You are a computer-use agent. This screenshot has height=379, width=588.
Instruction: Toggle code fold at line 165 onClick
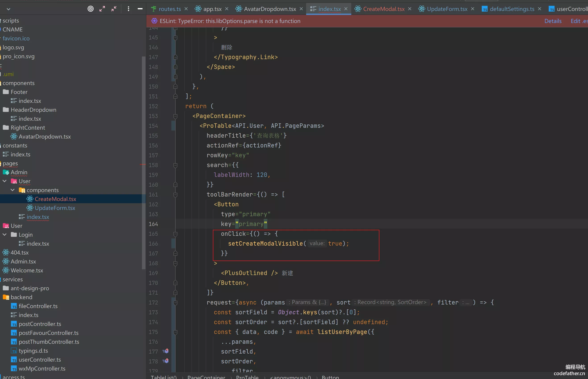pos(175,234)
